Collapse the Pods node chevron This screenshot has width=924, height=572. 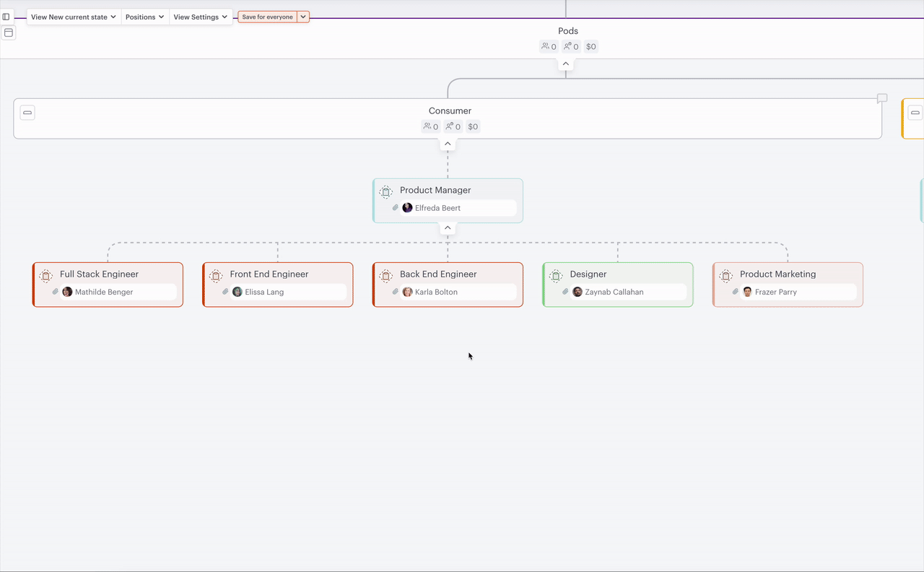(566, 64)
